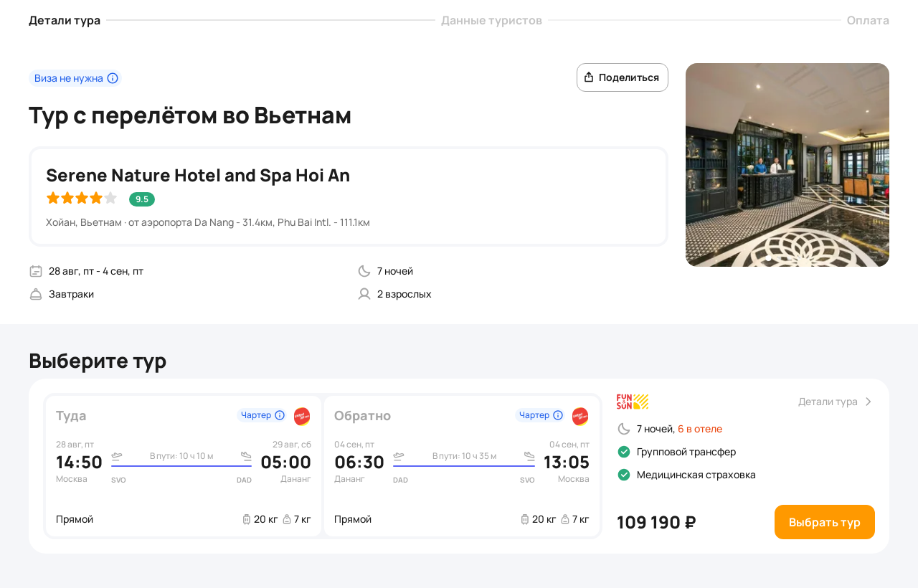Click the FUN SUN operator logo

pos(633,402)
